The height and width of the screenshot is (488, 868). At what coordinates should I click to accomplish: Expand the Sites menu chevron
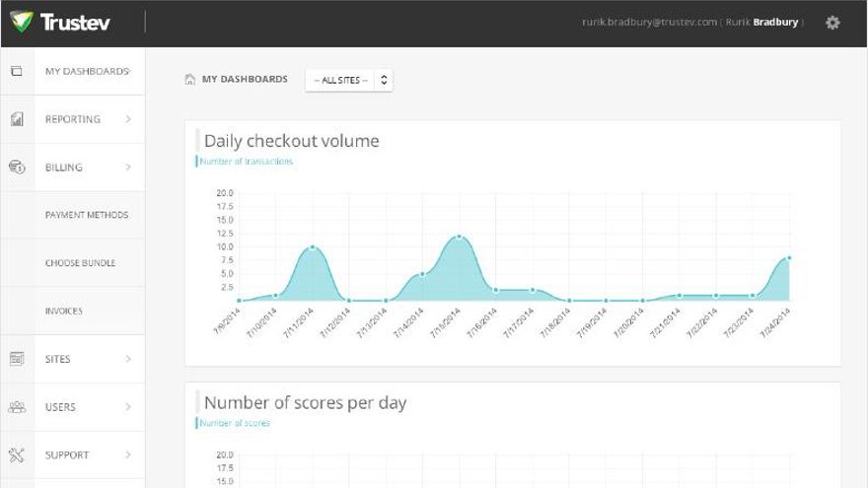(x=128, y=360)
